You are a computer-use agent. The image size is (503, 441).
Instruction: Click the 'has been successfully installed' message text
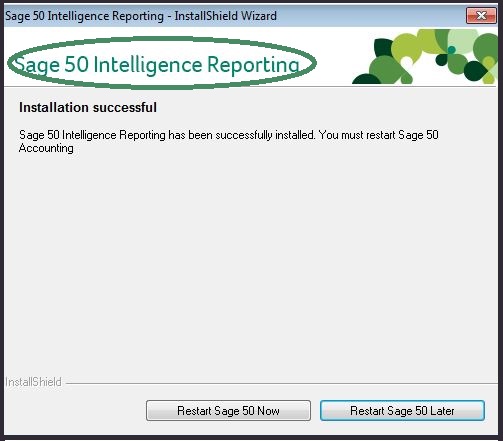[x=229, y=141]
